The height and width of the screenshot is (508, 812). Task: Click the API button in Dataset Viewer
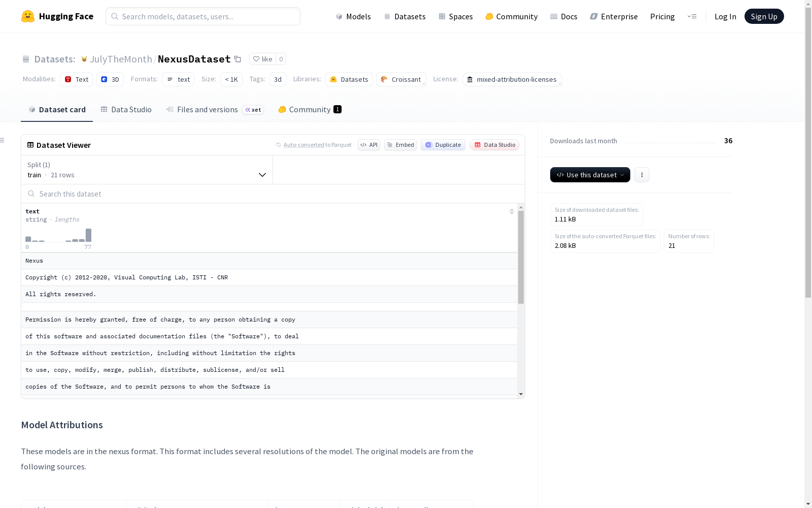[369, 145]
